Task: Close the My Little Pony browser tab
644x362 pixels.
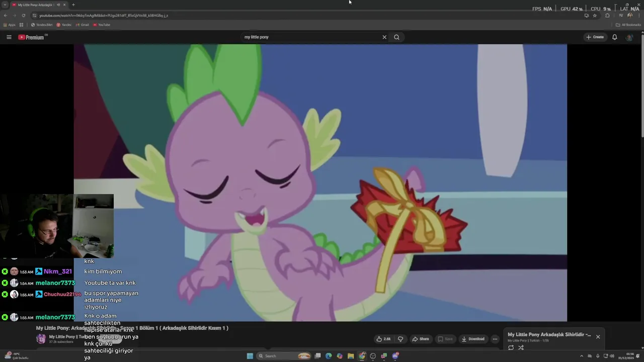Action: coord(64,5)
